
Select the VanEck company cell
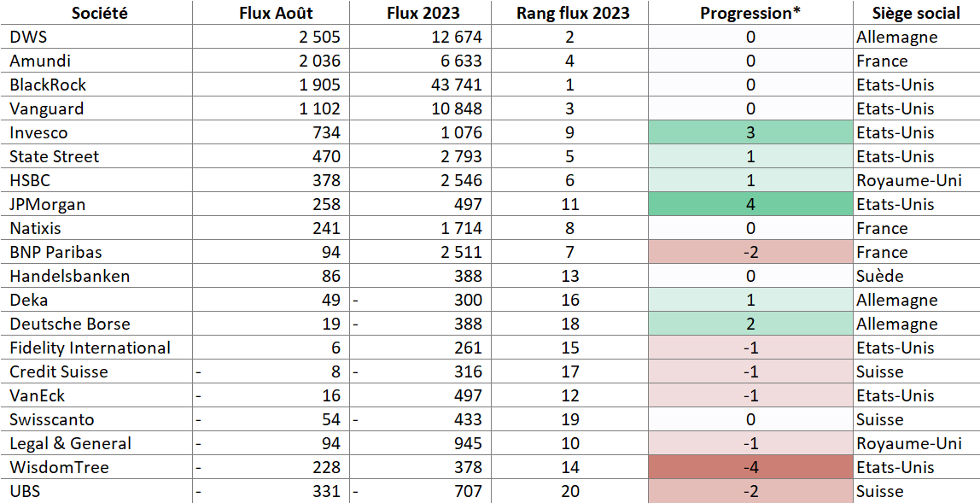pyautogui.click(x=96, y=395)
